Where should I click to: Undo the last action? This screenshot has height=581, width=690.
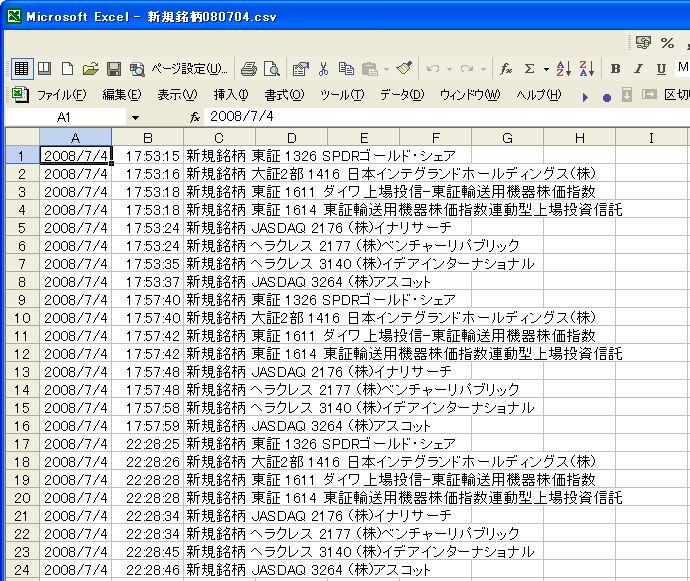(x=433, y=69)
